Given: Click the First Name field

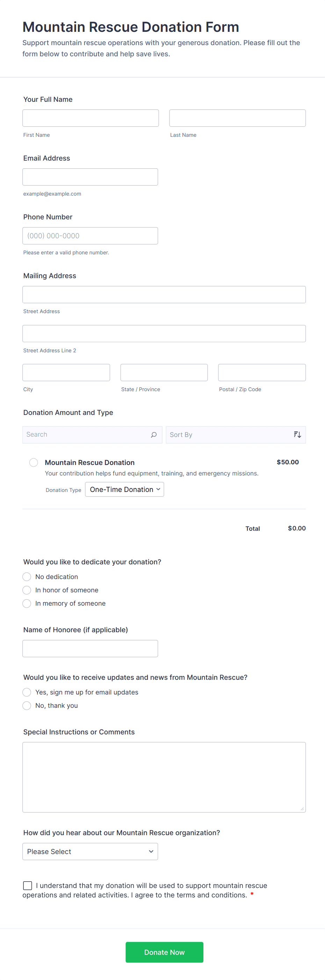Looking at the screenshot, I should click(91, 118).
